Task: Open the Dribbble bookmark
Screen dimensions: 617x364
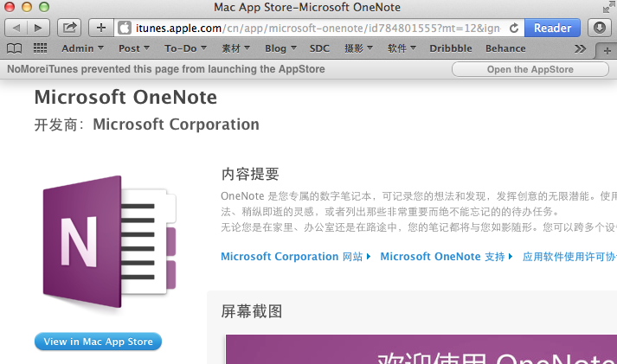Action: 451,48
